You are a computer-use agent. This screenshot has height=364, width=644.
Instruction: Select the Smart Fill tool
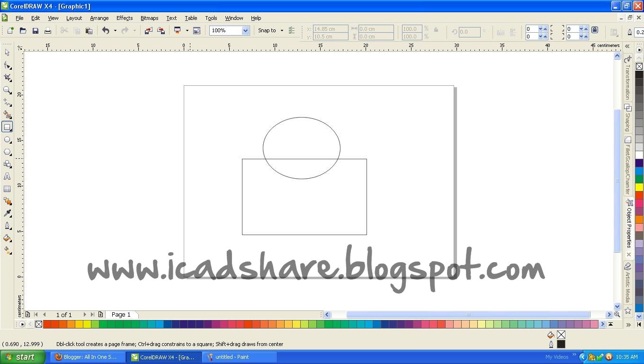pyautogui.click(x=7, y=115)
